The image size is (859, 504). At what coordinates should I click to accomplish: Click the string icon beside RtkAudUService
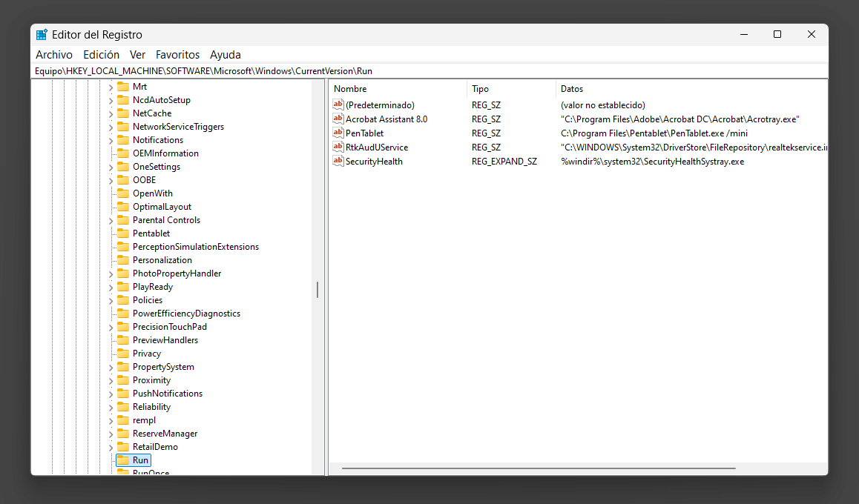(x=338, y=147)
